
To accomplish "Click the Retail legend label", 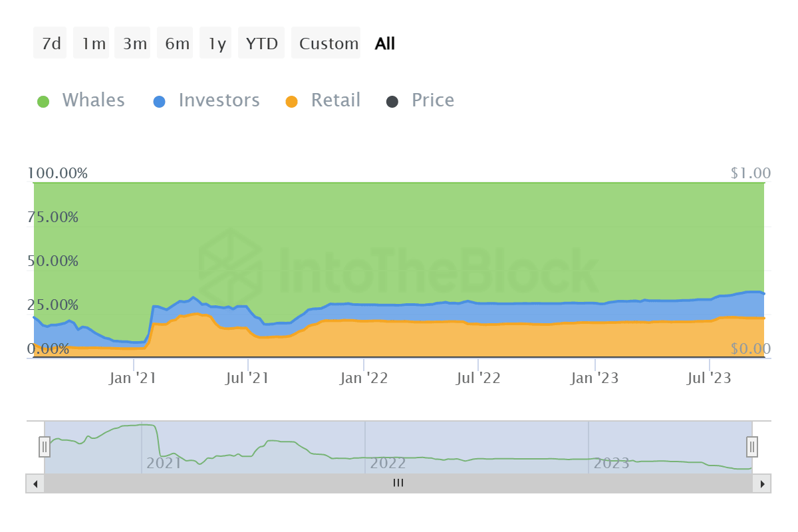I will 336,100.
